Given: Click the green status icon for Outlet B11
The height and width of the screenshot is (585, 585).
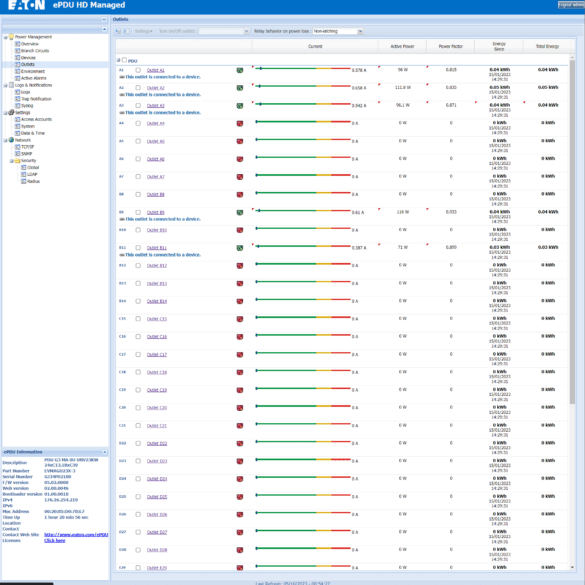Looking at the screenshot, I should point(240,248).
